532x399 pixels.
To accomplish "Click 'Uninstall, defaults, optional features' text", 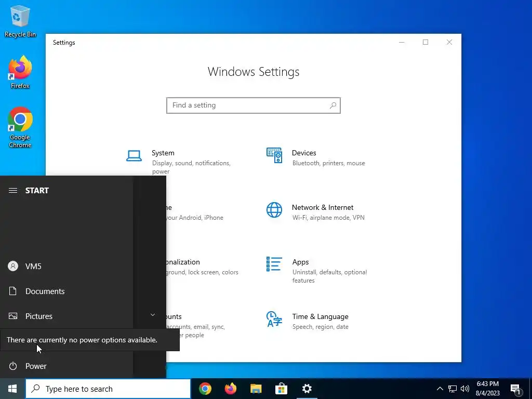I will (x=329, y=276).
